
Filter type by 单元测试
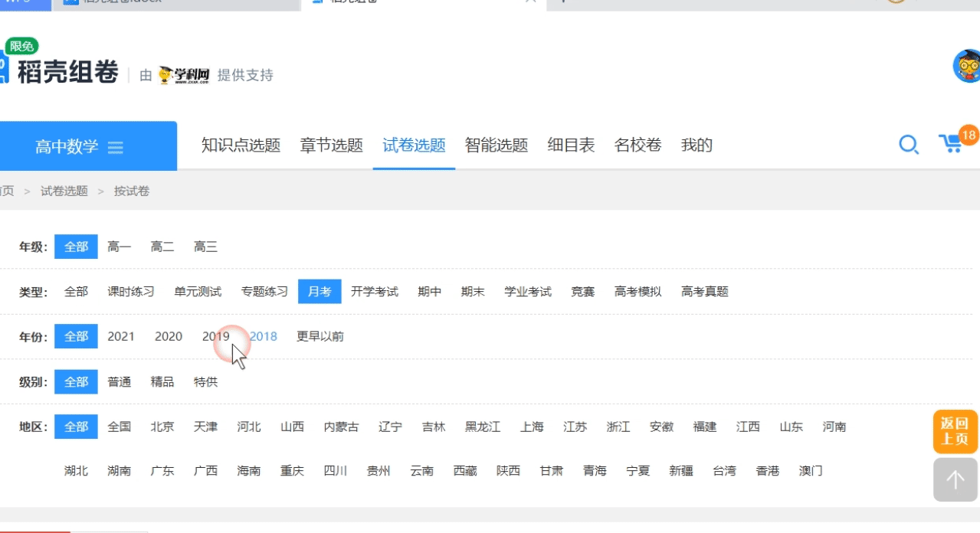click(x=198, y=291)
